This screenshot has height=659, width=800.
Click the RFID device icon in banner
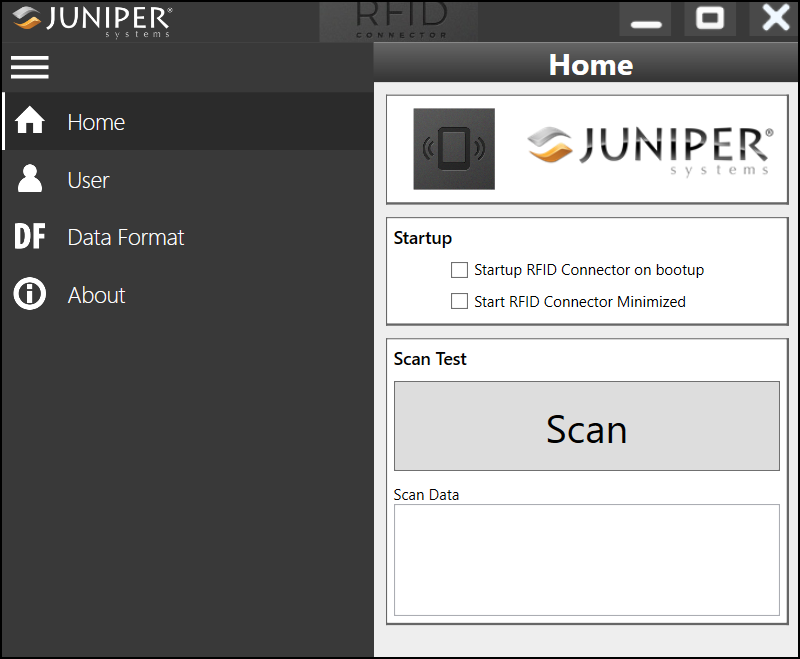pyautogui.click(x=454, y=149)
